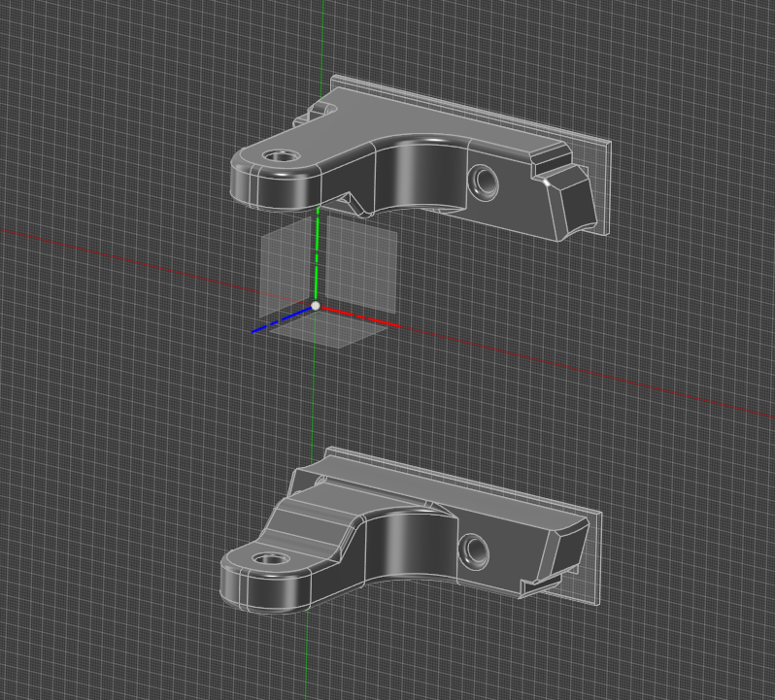Select the white origin point
The image size is (775, 700).
[x=316, y=306]
